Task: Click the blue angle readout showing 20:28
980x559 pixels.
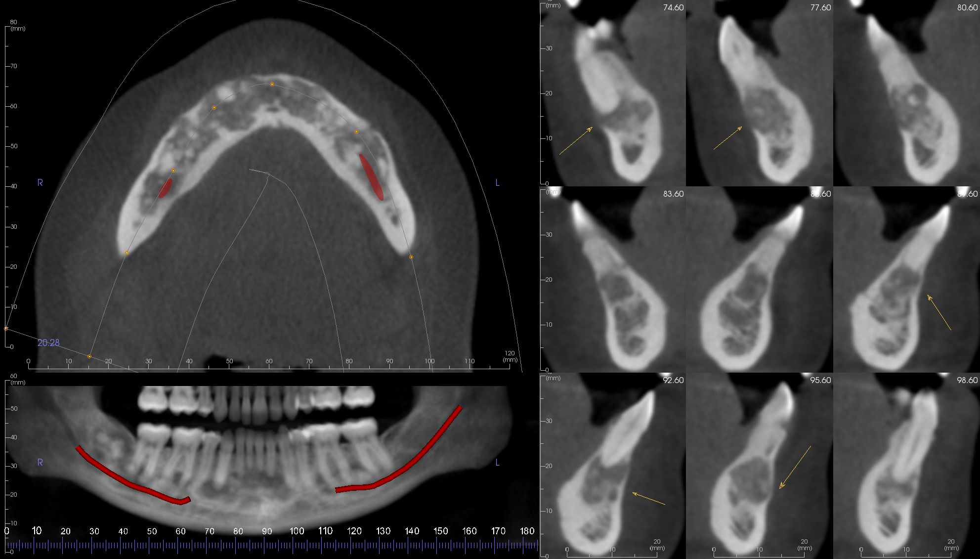Action: pos(48,342)
